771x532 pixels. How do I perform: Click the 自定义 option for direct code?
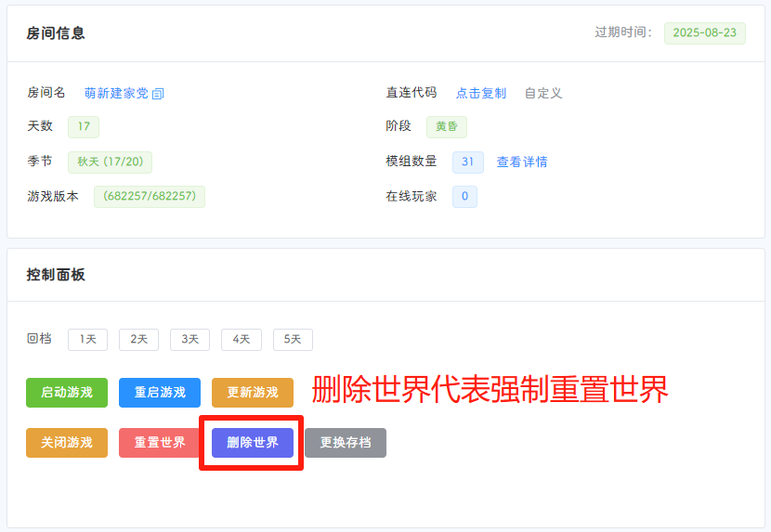[x=542, y=93]
